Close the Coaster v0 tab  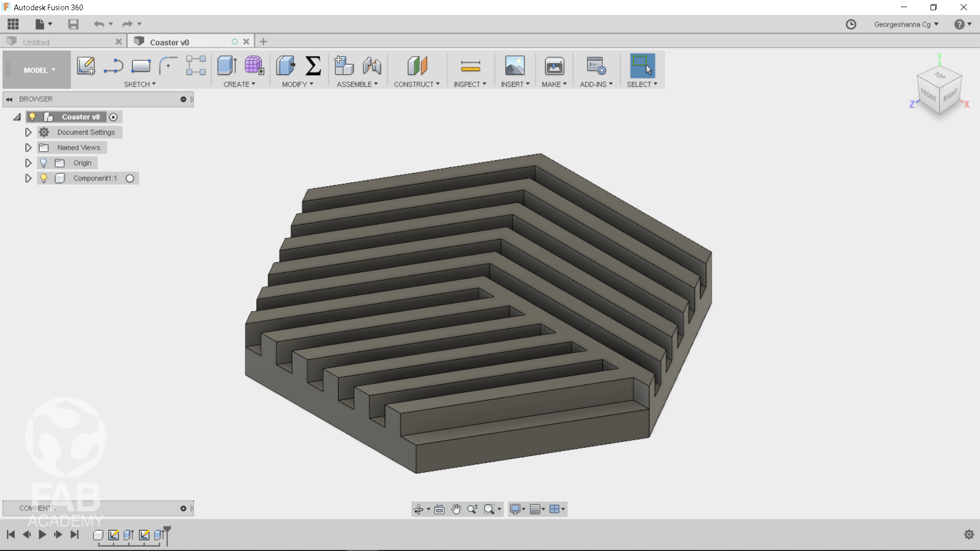pyautogui.click(x=246, y=42)
